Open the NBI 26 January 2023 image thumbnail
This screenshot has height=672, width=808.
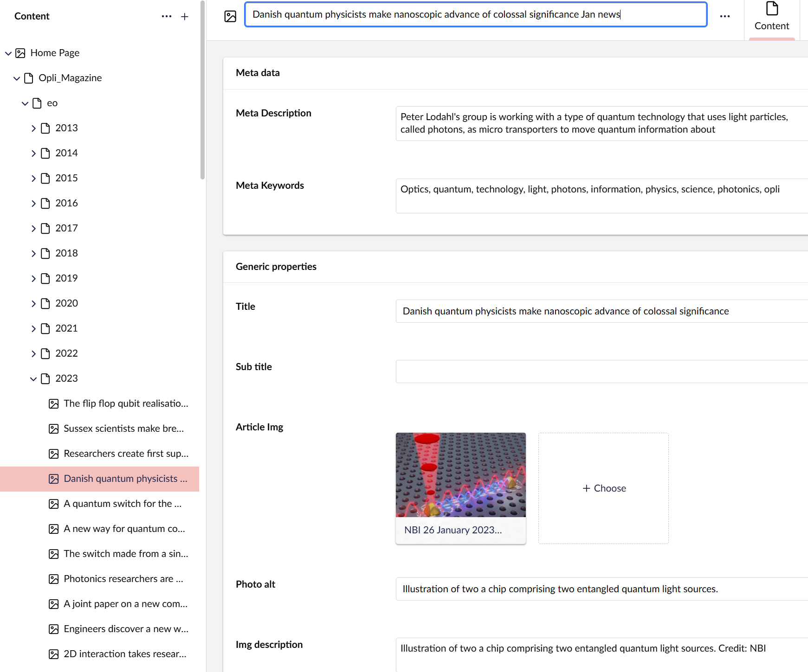[460, 475]
